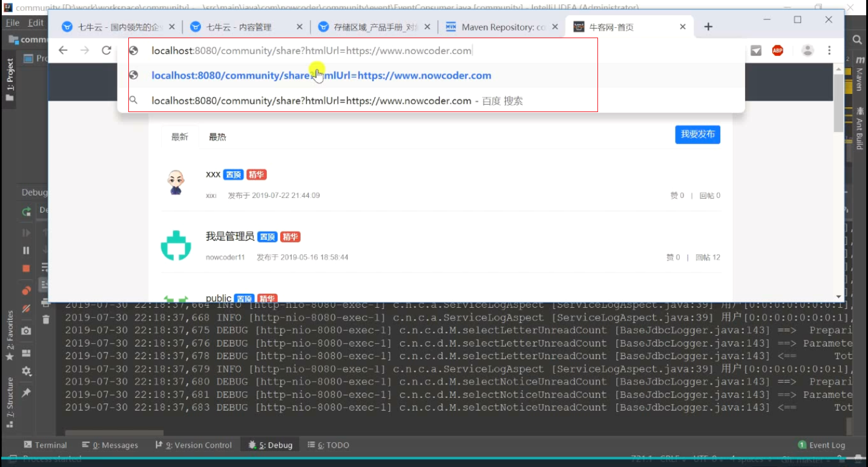Viewport: 868px width, 467px height.
Task: Open the Event Log in IntelliJ
Action: tap(821, 445)
